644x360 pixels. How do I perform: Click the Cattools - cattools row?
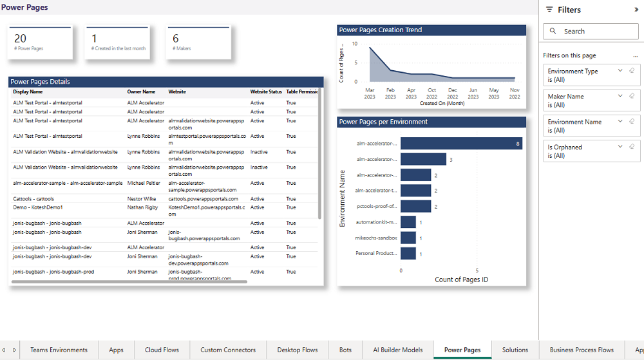click(x=165, y=199)
